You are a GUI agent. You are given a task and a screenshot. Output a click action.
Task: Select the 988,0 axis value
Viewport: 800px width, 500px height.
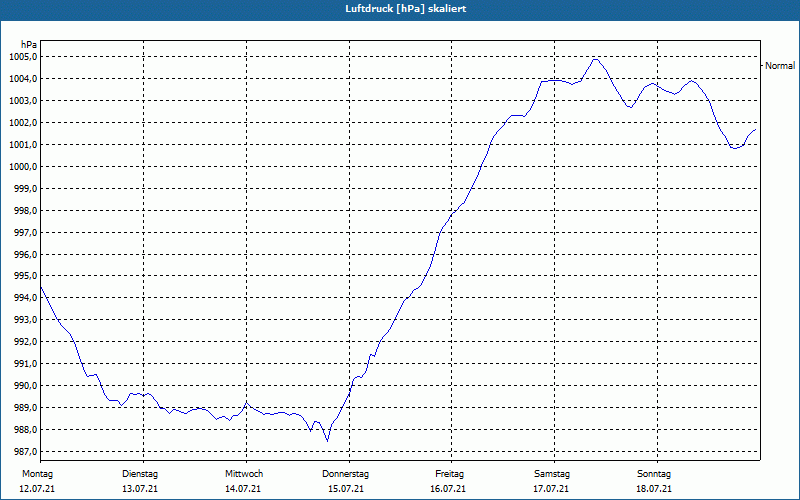pos(25,429)
